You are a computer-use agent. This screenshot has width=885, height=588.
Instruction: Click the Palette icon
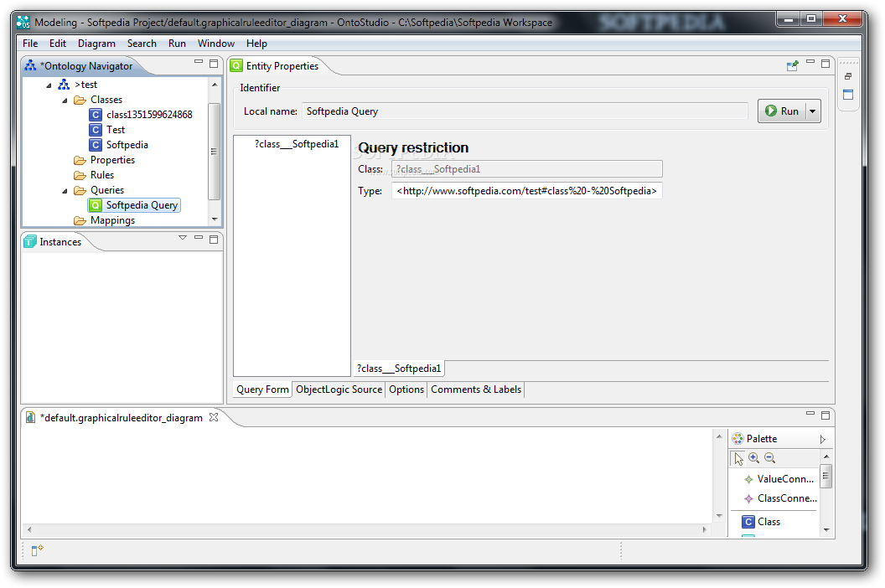tap(737, 438)
